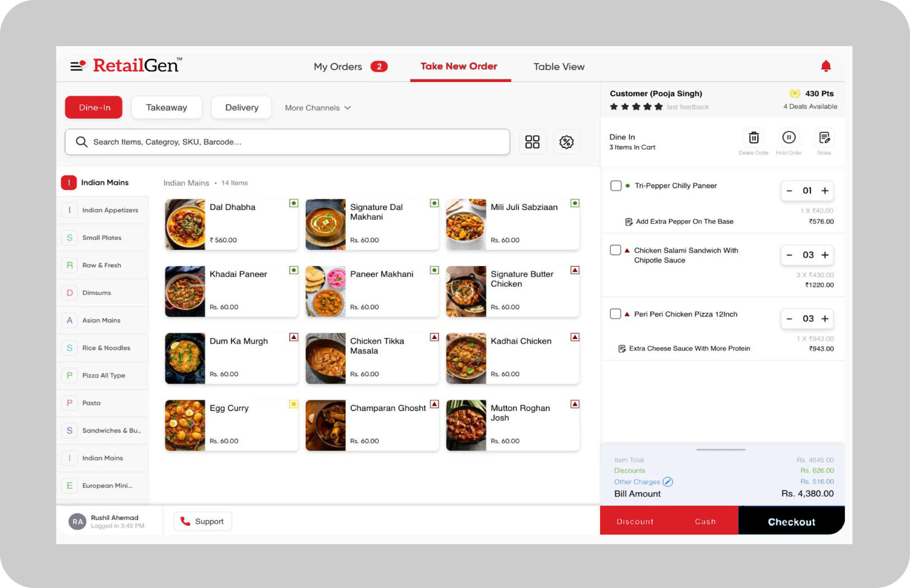Open the hamburger menu icon
Screen dimensions: 910x588
point(77,66)
